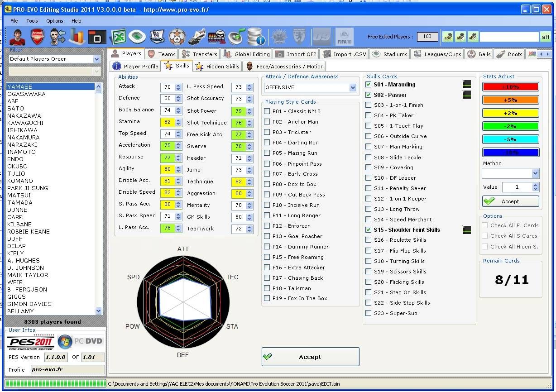Check the P13 - Goal Poacher style card
Viewport: 556px width, 392px height.
pos(267,236)
